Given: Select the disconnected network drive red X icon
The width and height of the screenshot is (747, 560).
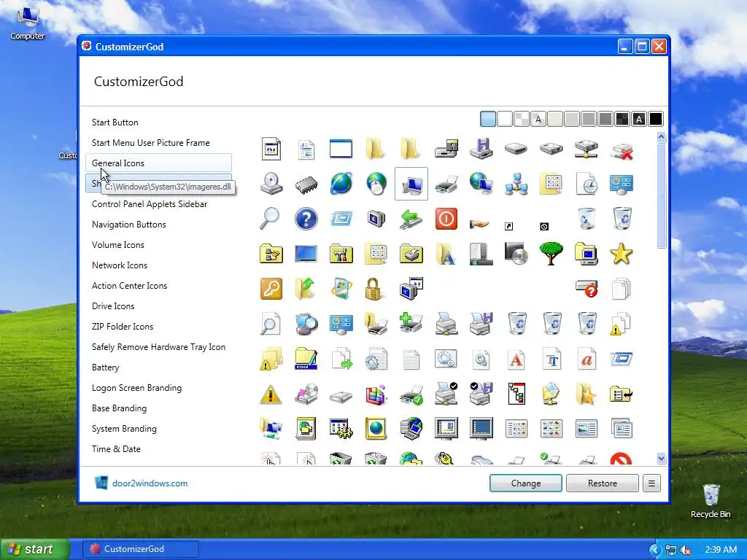Looking at the screenshot, I should pyautogui.click(x=622, y=150).
